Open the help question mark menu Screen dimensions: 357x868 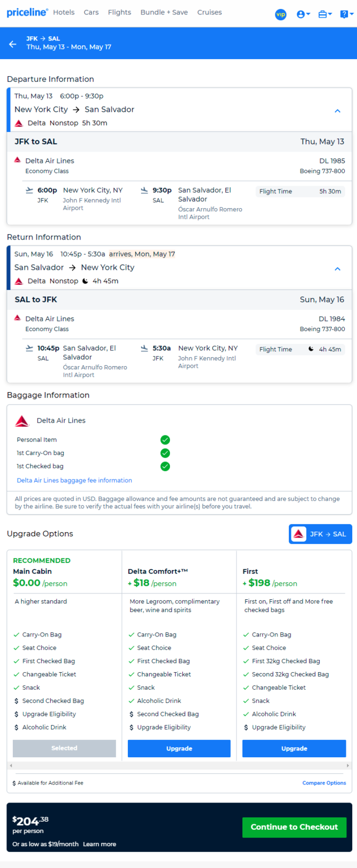[x=346, y=14]
